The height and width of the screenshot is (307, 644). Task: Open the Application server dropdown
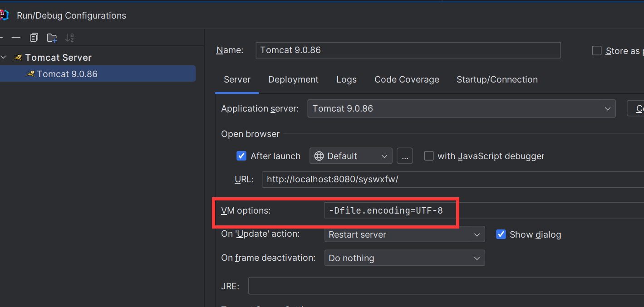pos(461,109)
